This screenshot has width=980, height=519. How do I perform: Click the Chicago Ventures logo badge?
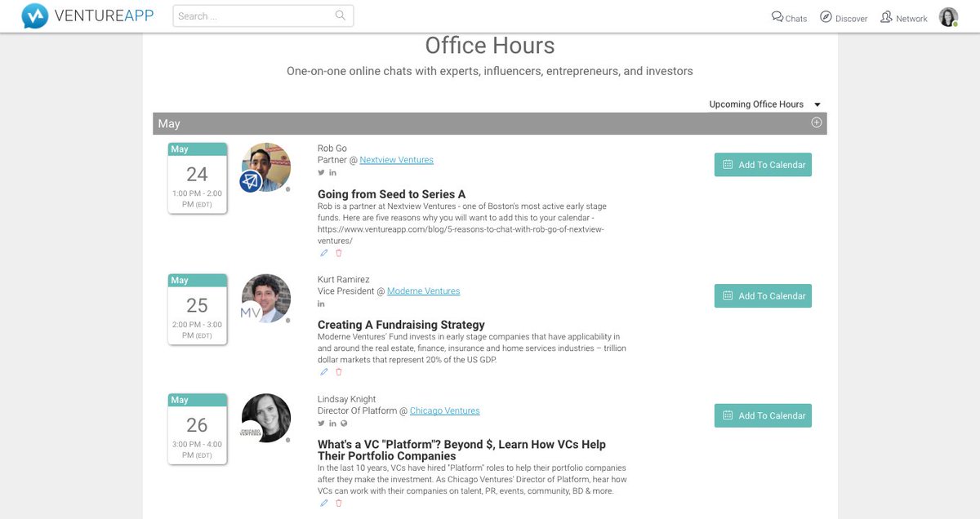click(251, 432)
